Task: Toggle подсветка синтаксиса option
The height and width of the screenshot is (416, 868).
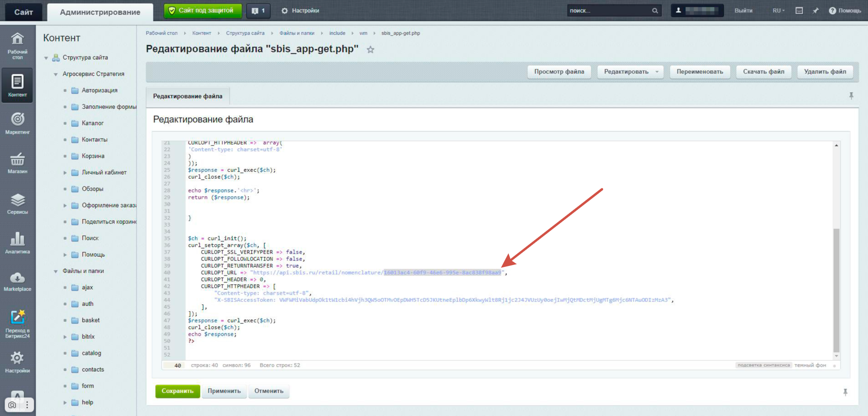Action: [x=763, y=365]
